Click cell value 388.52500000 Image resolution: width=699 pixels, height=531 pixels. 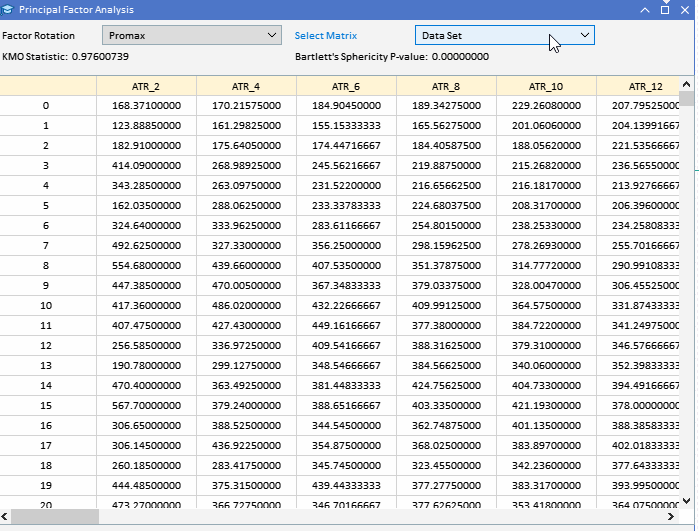click(x=246, y=425)
